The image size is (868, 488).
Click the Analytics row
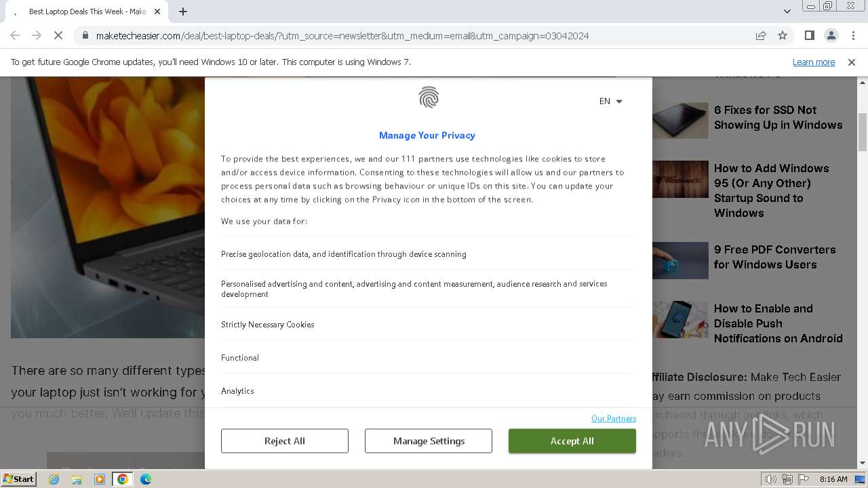point(429,390)
